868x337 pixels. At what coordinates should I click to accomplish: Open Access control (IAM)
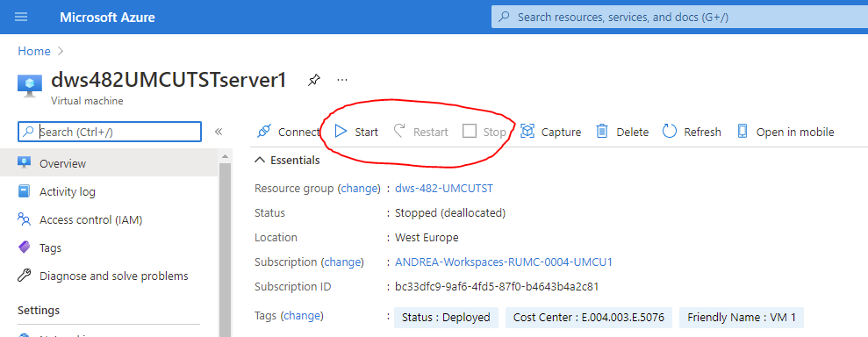[x=109, y=219]
